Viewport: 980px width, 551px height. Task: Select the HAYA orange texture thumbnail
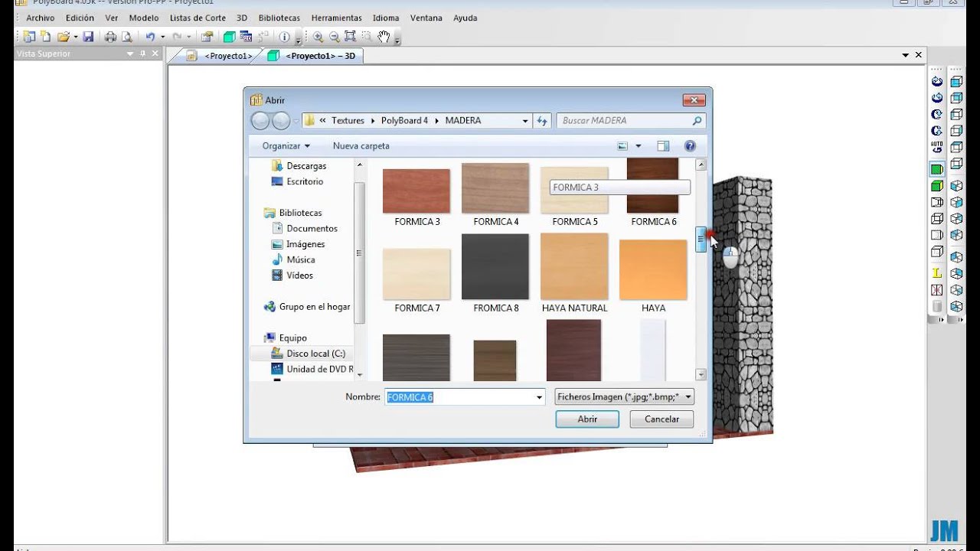[653, 269]
